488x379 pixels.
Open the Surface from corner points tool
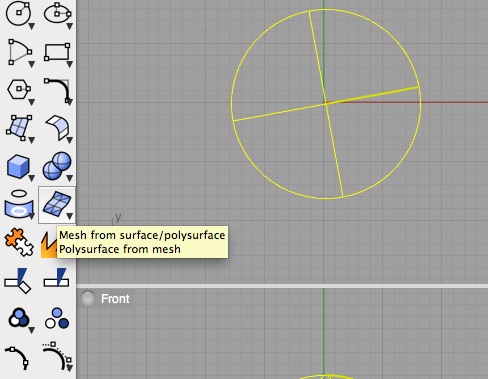point(19,128)
